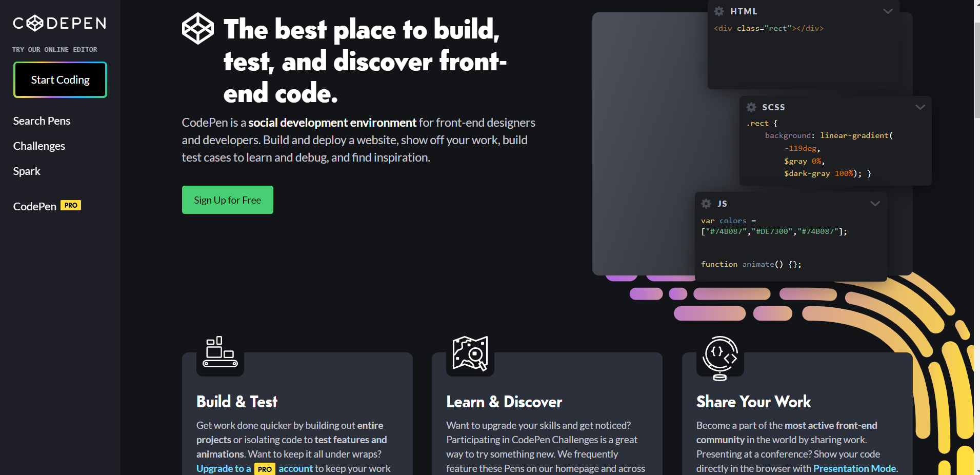Image resolution: width=980 pixels, height=475 pixels.
Task: Click the SCSS $gray 0% line
Action: [804, 161]
